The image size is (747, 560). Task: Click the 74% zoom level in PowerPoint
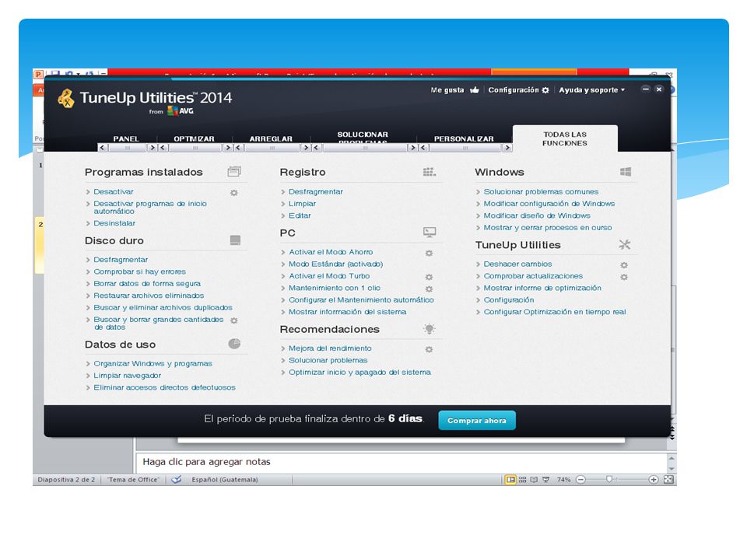(x=563, y=480)
